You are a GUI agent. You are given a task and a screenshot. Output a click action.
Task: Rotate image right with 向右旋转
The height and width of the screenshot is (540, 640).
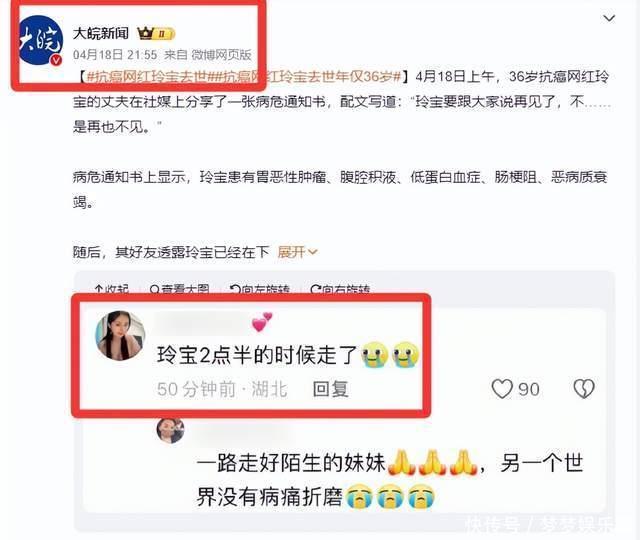coord(340,289)
